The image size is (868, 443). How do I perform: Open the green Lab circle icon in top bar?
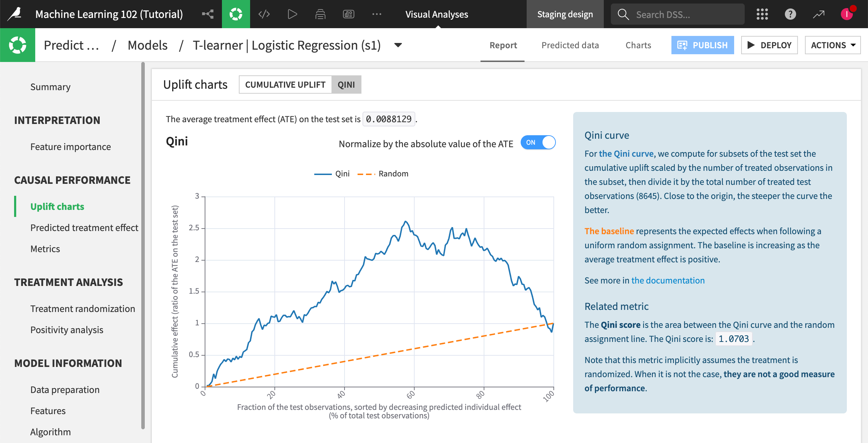[x=236, y=14]
